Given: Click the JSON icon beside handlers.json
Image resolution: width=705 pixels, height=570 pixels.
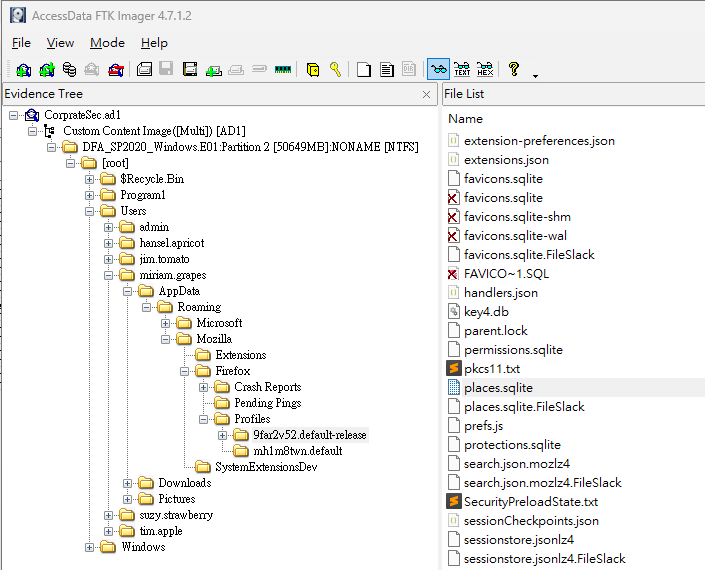Looking at the screenshot, I should (454, 293).
